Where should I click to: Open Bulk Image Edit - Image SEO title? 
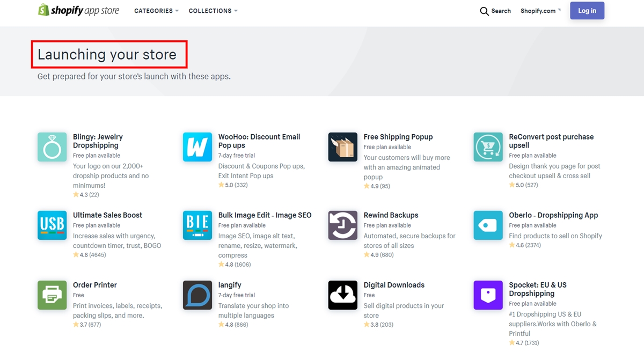[265, 215]
